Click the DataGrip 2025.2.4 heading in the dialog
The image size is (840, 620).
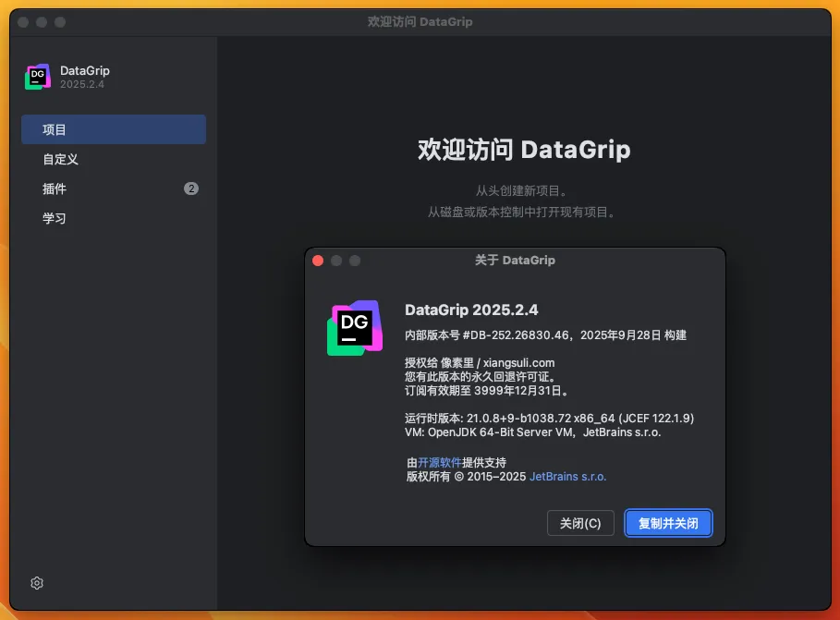click(x=471, y=310)
